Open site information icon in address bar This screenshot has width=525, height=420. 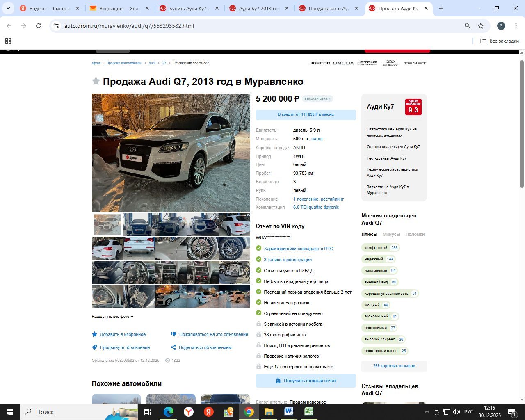coord(56,26)
